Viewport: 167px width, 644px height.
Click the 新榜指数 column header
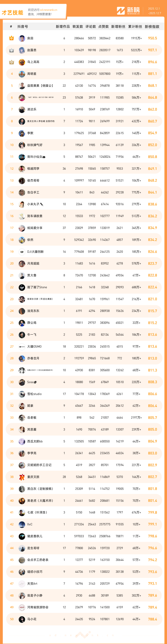click(152, 27)
